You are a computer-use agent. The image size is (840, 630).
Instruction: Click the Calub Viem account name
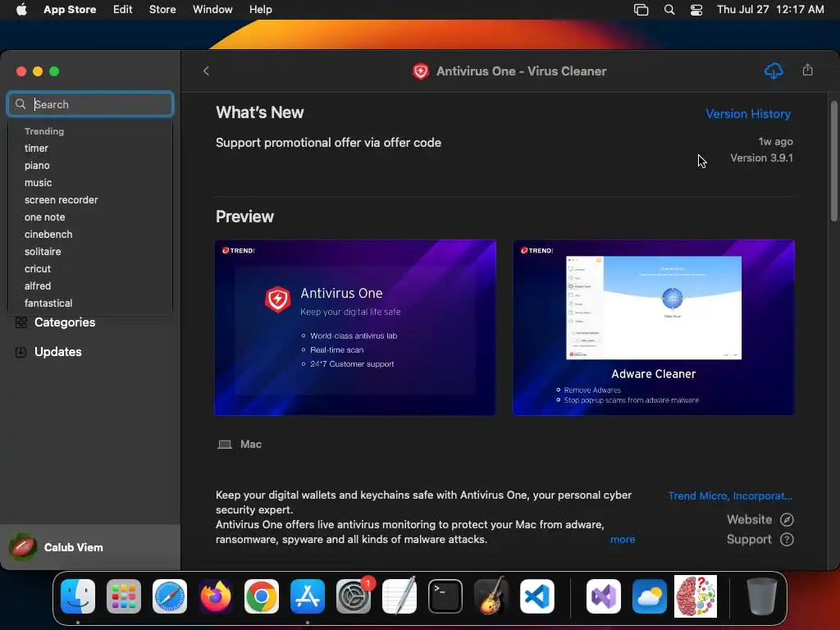[x=73, y=547]
